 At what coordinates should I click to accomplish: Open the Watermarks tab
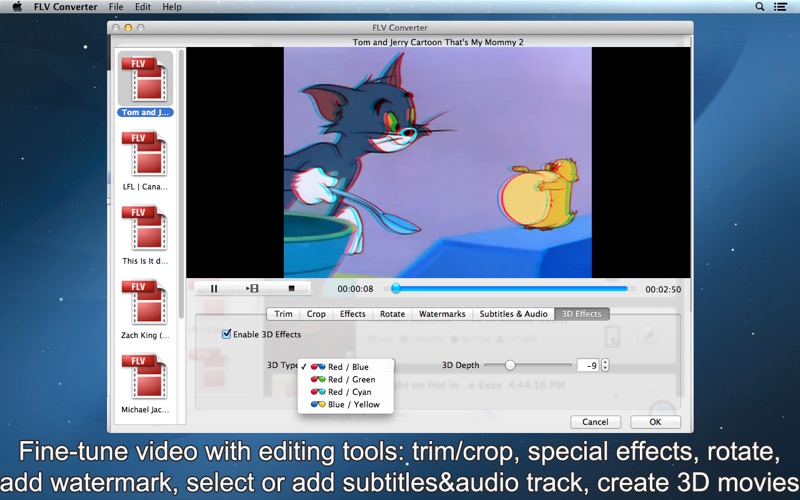pos(442,314)
